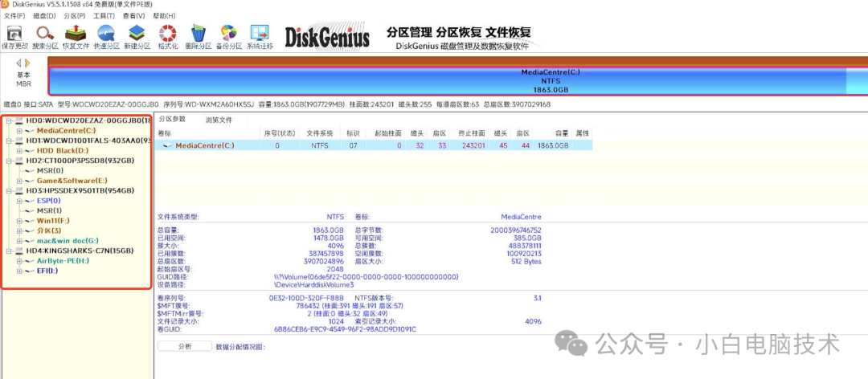The width and height of the screenshot is (868, 379).
Task: Click the MediaCentre(C:) row in partition table
Action: tap(375, 145)
